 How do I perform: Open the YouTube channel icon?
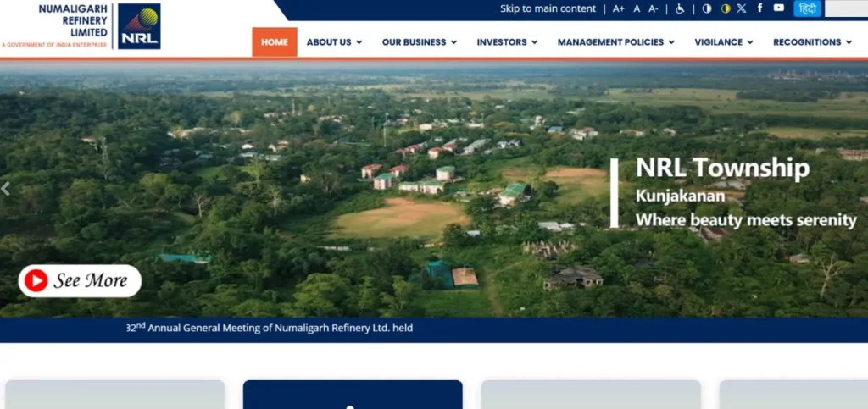(x=779, y=8)
